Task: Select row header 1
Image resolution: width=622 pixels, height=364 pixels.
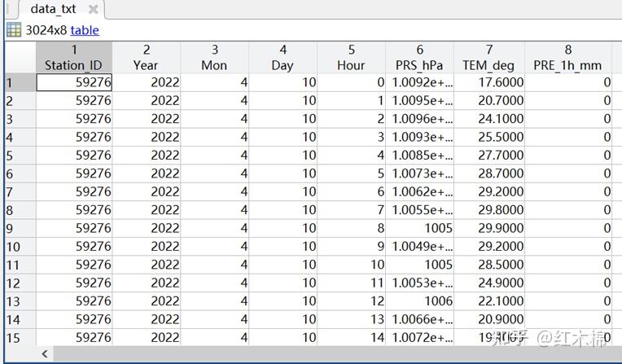Action: (20, 82)
